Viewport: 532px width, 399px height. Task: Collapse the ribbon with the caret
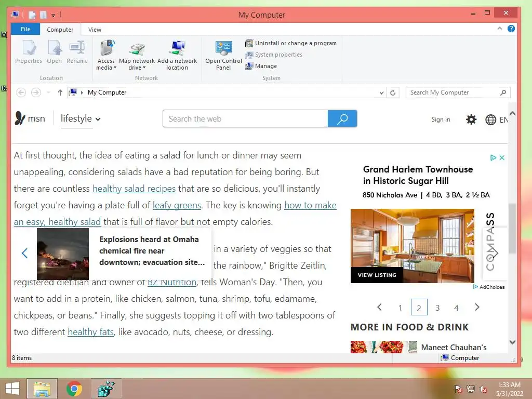pos(500,29)
